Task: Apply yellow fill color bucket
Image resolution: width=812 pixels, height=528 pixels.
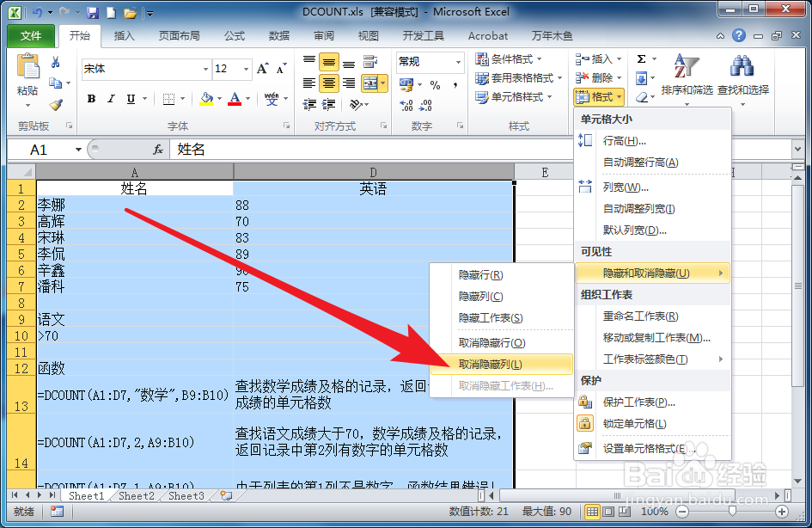Action: (x=206, y=98)
